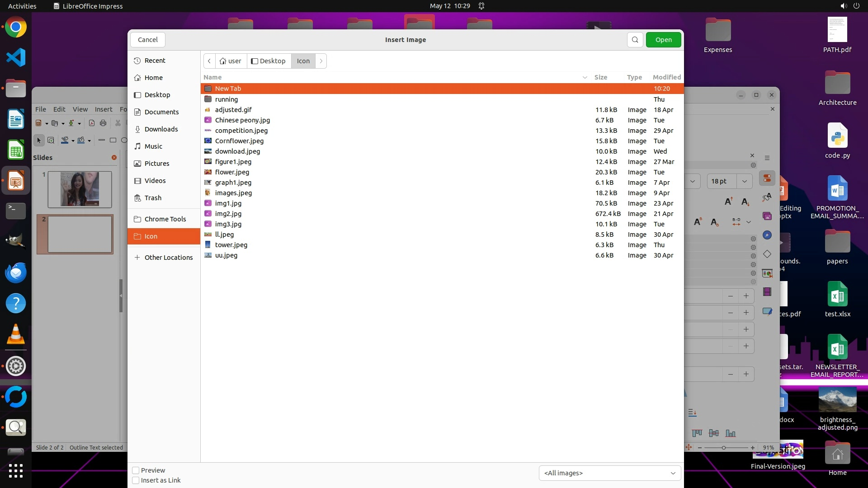The height and width of the screenshot is (488, 868).
Task: Select the img2.jpg file row
Action: point(228,214)
